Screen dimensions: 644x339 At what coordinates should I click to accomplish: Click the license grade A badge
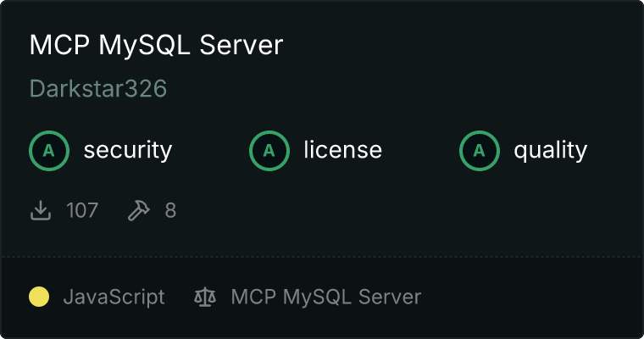269,151
